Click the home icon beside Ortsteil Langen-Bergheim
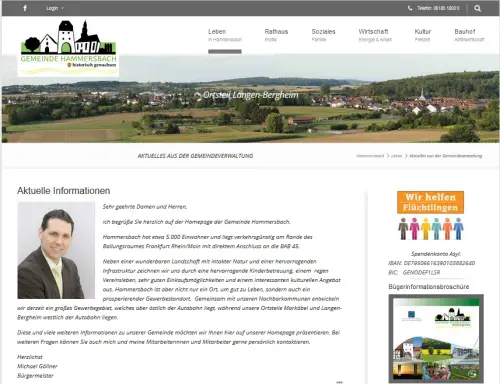Screen dimensions: 500x384 pyautogui.click(x=198, y=95)
